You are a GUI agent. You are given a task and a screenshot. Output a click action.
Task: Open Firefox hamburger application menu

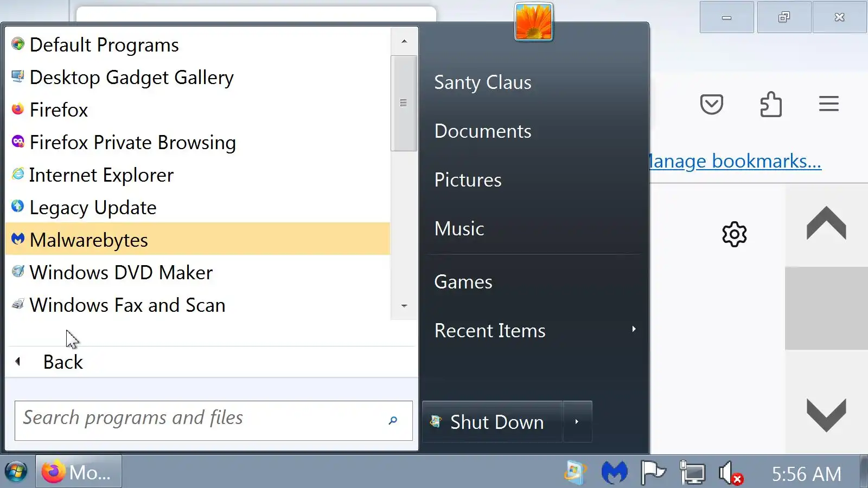coord(829,104)
